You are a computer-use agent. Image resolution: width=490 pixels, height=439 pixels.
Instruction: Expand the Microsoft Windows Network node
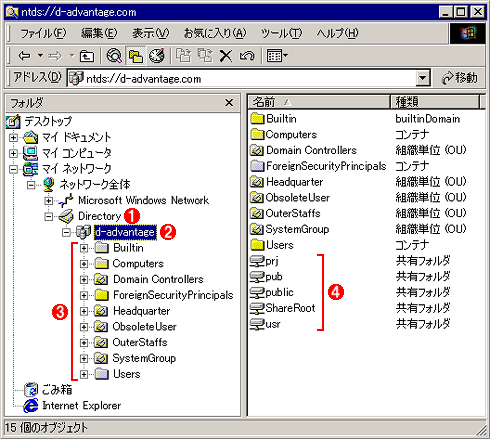pos(49,201)
